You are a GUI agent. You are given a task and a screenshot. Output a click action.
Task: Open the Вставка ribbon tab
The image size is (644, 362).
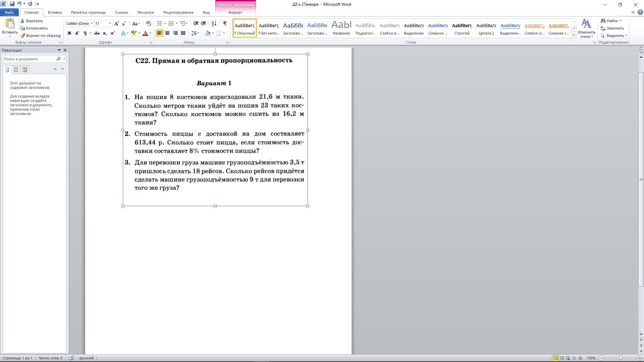[x=55, y=12]
